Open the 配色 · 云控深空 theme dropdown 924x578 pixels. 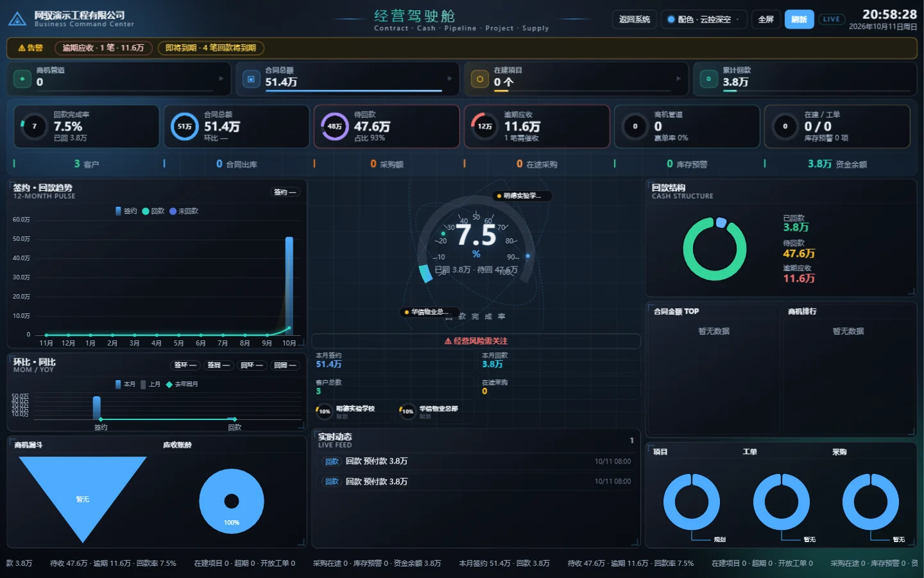click(705, 19)
